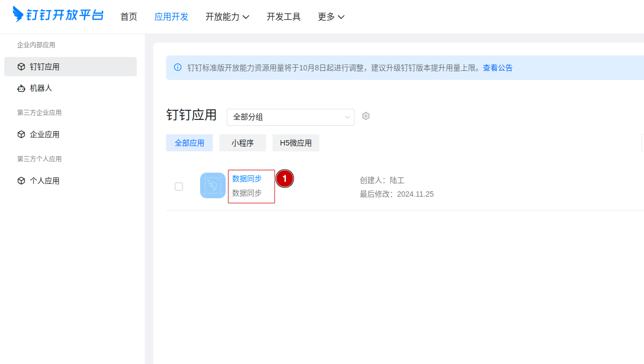Click the cube icon beside 钉钉应用
Viewport: 644px width, 364px height.
21,67
